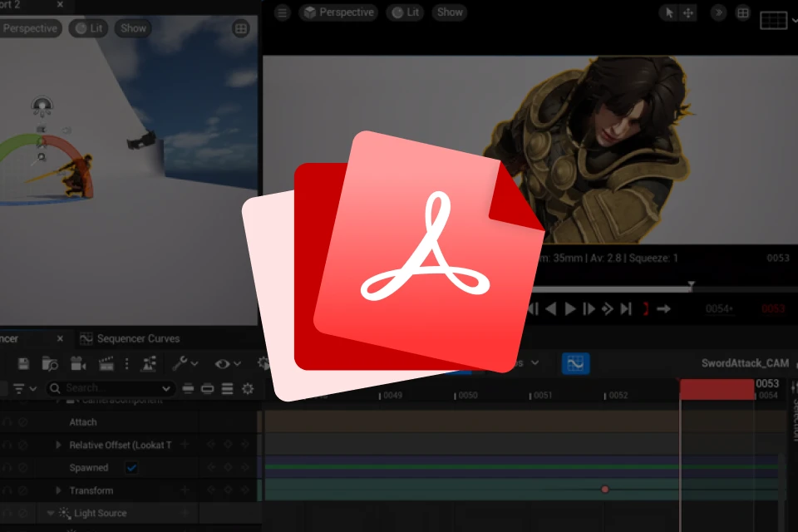Image resolution: width=798 pixels, height=532 pixels.
Task: Play the sequence forward
Action: tap(570, 309)
